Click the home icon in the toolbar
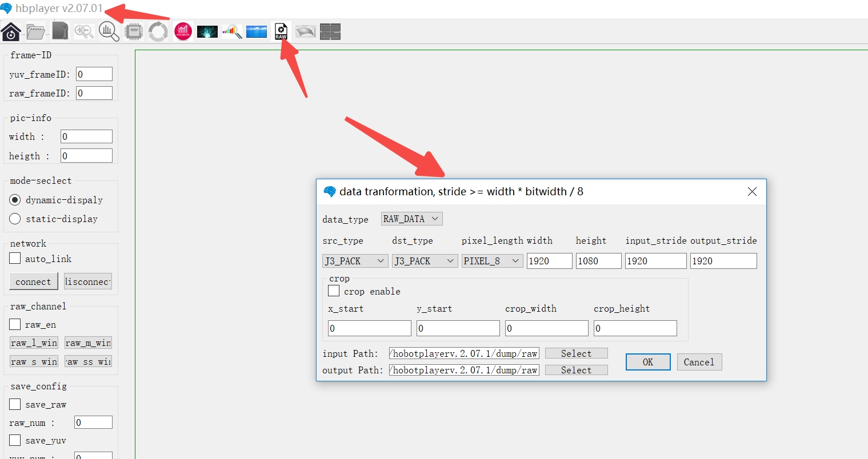Image resolution: width=868 pixels, height=459 pixels. pyautogui.click(x=11, y=31)
